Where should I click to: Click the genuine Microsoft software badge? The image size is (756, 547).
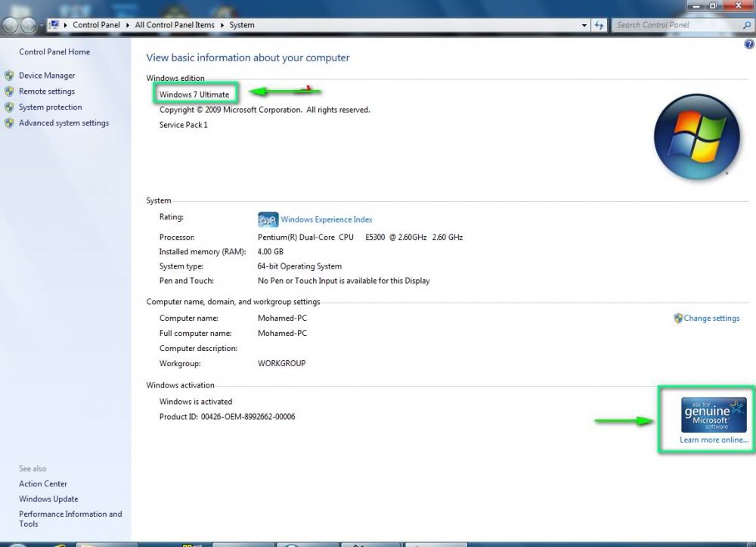tap(714, 415)
